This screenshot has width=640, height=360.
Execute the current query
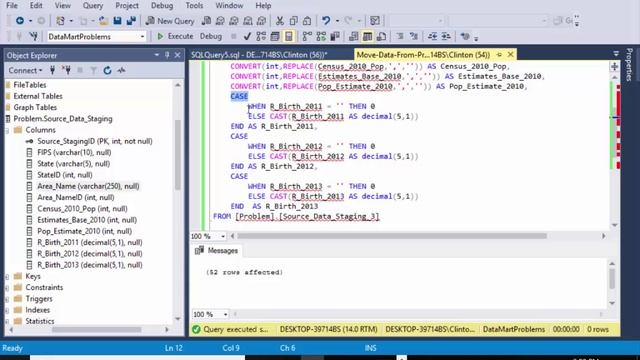click(175, 36)
